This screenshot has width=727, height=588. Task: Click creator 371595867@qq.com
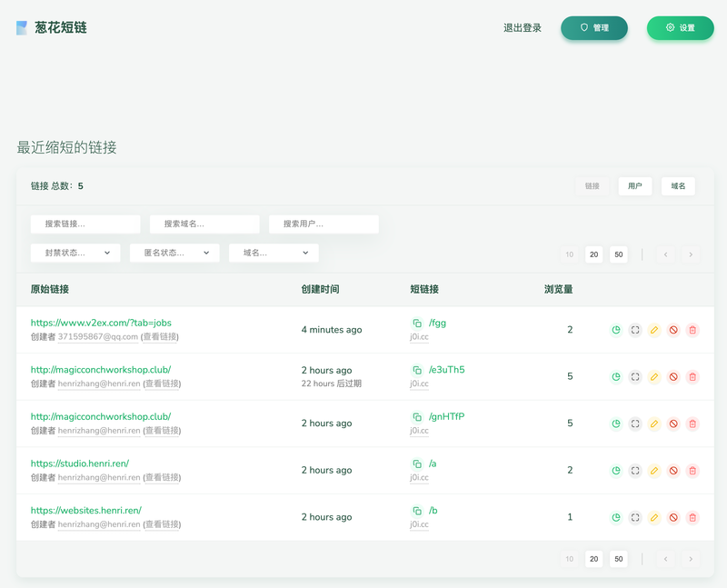pos(98,336)
